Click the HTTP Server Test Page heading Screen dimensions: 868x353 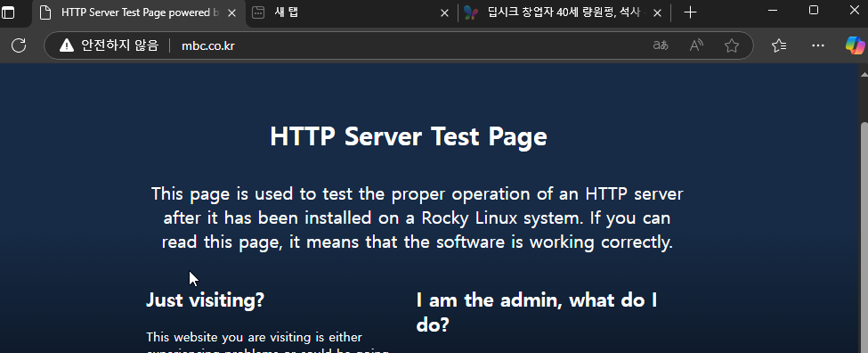(409, 136)
